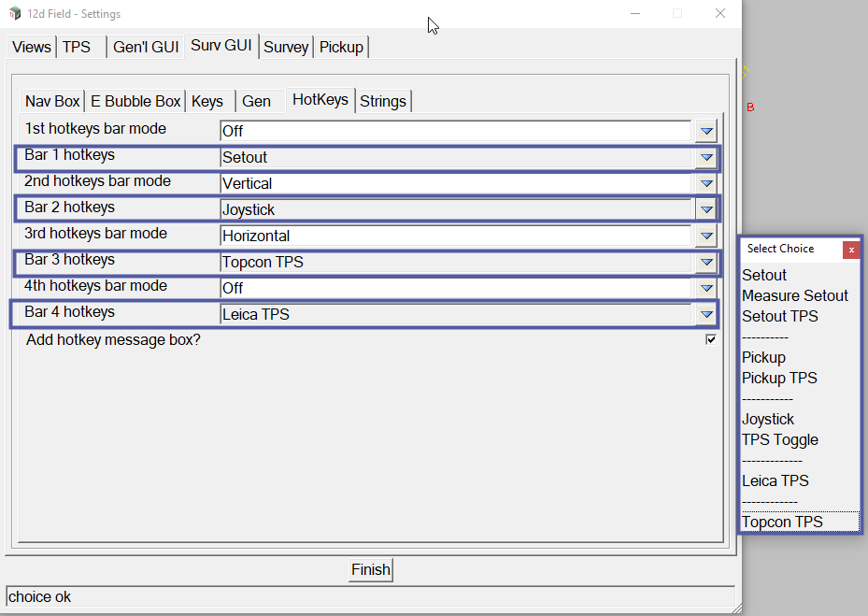The width and height of the screenshot is (868, 616).
Task: Choose Leica TPS in Select Choice list
Action: [775, 480]
